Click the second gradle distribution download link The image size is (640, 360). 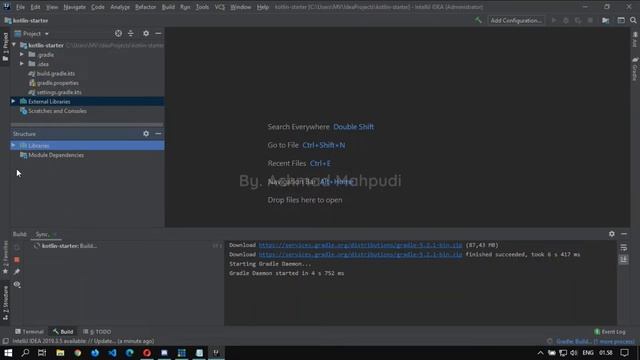pyautogui.click(x=360, y=254)
